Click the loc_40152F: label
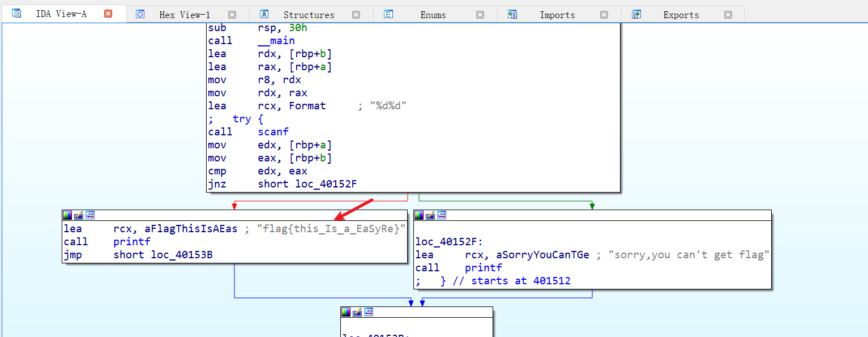This screenshot has width=868, height=337. [x=450, y=242]
